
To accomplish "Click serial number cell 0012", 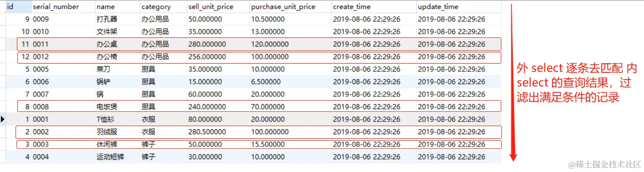I will point(63,57).
